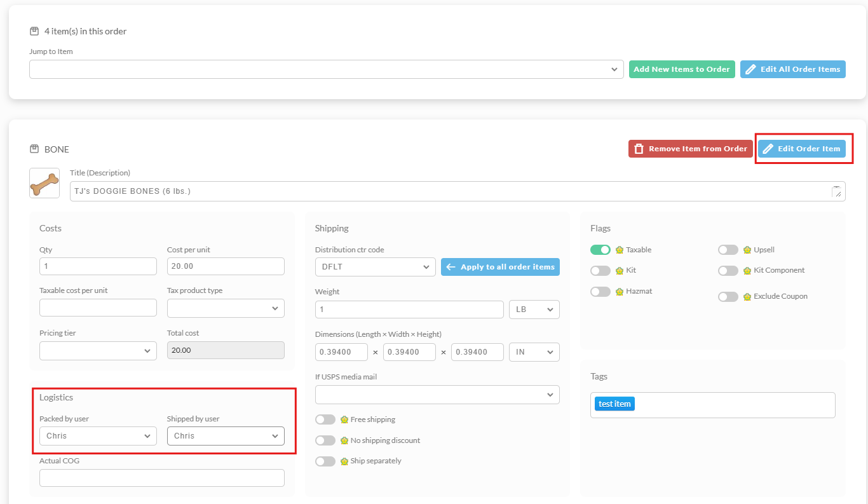Open the Pricing tier dropdown

tap(98, 351)
